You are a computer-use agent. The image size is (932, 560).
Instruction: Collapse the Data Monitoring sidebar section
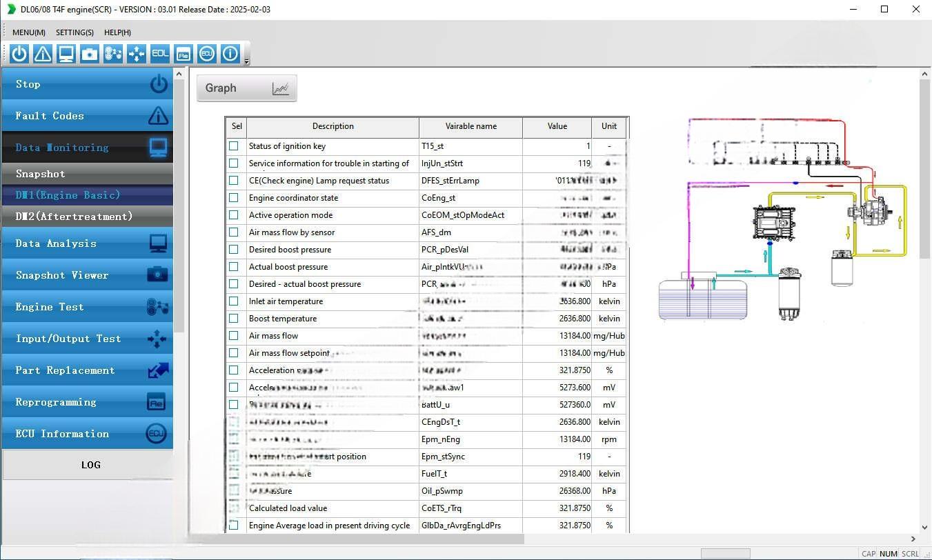pos(87,148)
